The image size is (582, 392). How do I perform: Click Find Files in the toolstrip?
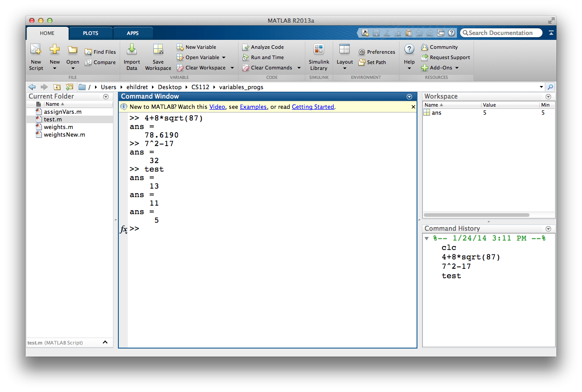[x=100, y=52]
